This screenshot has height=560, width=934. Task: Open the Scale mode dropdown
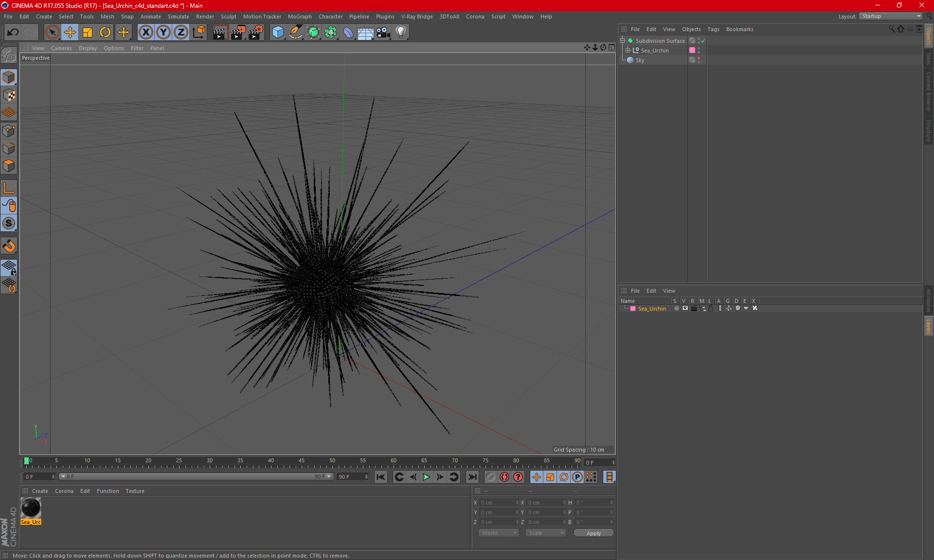(x=546, y=533)
